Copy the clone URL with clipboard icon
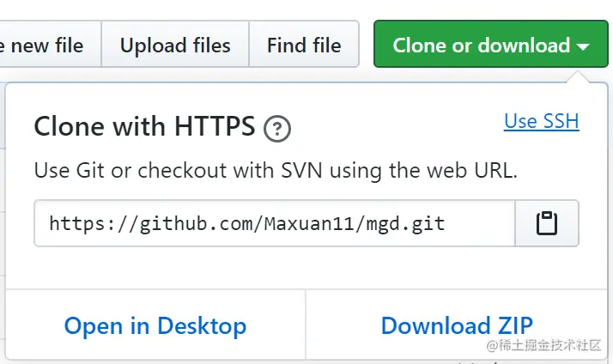Image resolution: width=613 pixels, height=364 pixels. pyautogui.click(x=547, y=223)
